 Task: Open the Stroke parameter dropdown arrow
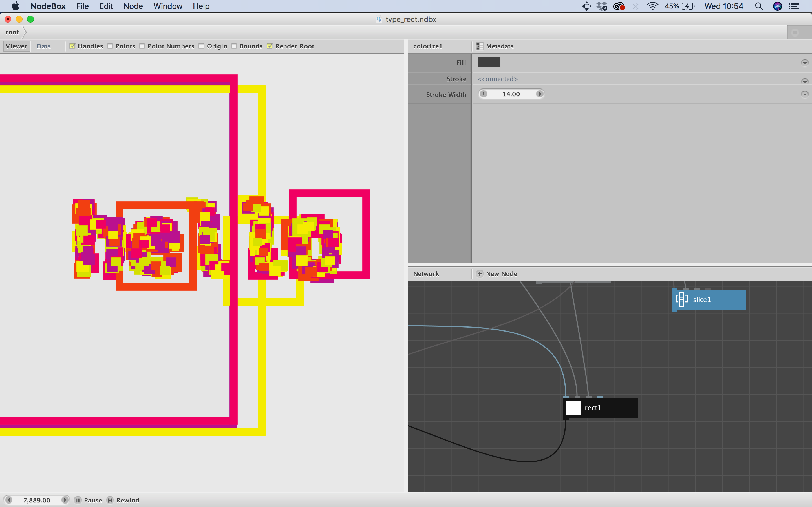pos(805,81)
